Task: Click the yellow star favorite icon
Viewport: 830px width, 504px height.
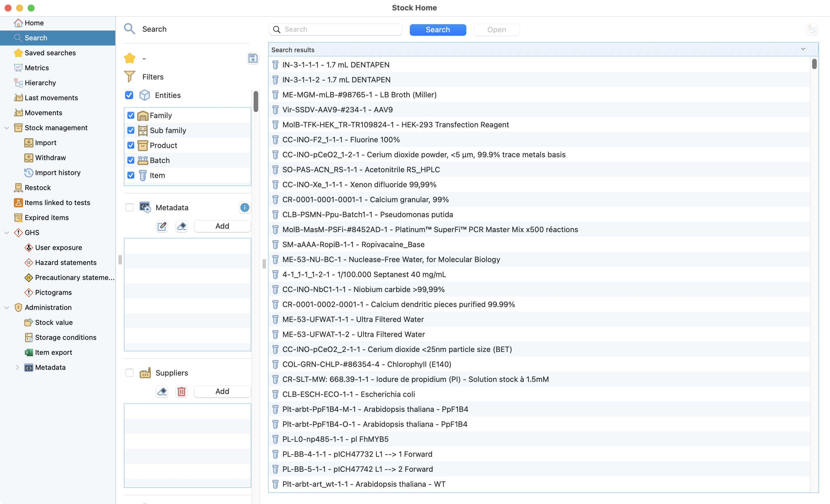Action: point(130,58)
